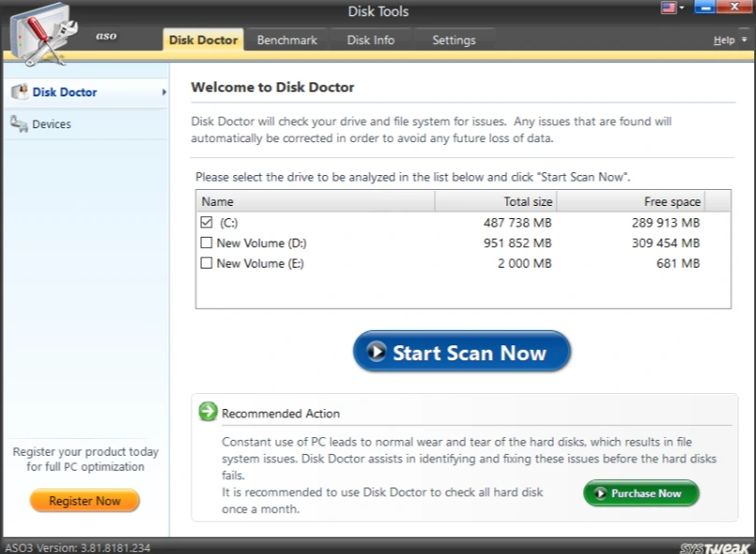Open the Help dropdown arrow
The width and height of the screenshot is (756, 554).
click(x=745, y=39)
